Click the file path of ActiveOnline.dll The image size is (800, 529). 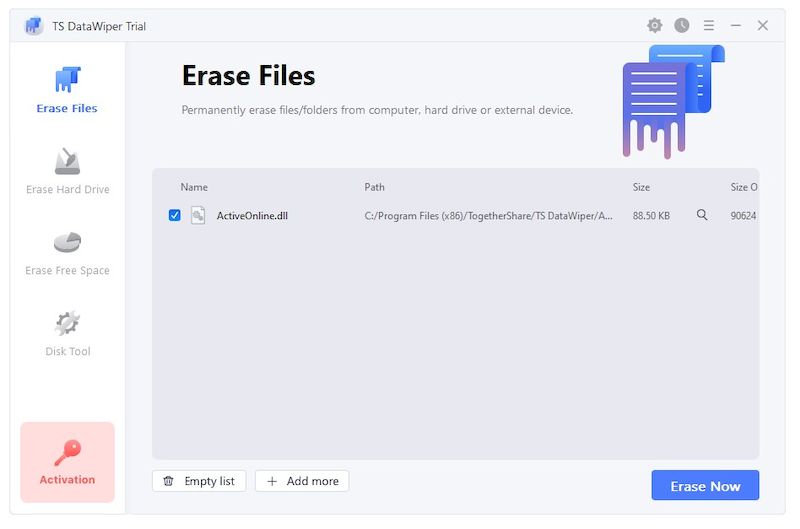coord(489,215)
